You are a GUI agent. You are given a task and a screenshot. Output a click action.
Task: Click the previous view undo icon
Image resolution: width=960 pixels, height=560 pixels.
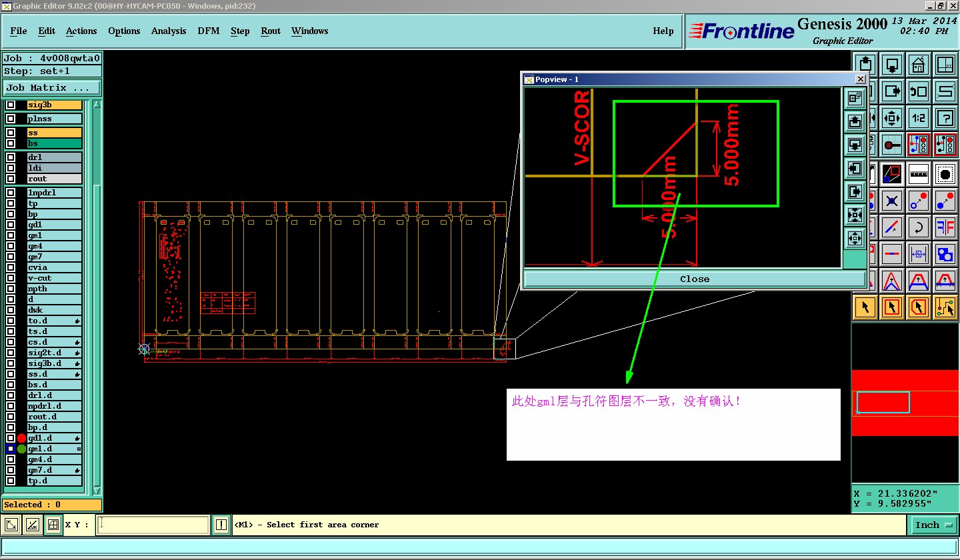point(919,90)
